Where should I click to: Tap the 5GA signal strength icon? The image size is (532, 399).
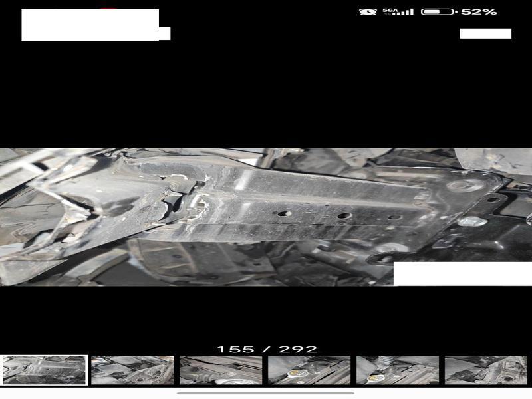point(398,12)
